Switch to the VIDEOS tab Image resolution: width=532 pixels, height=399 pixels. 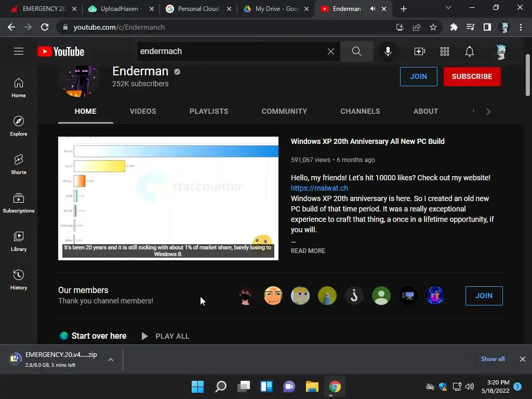pos(143,111)
